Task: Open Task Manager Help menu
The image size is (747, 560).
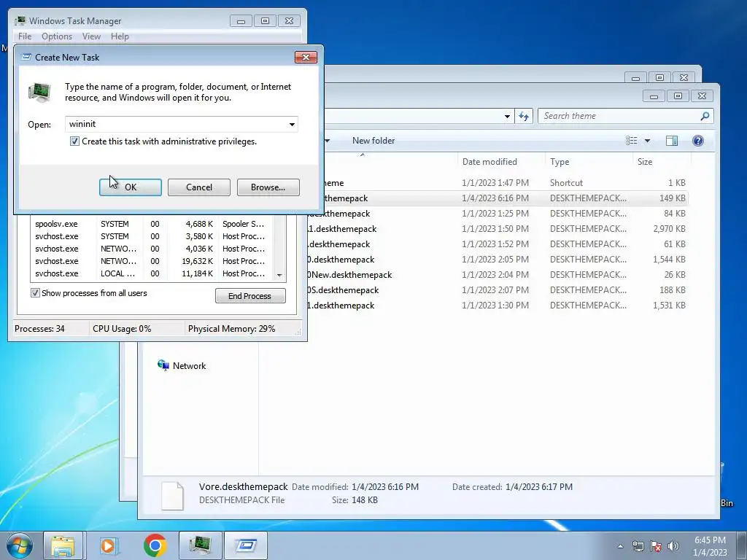Action: pos(120,36)
